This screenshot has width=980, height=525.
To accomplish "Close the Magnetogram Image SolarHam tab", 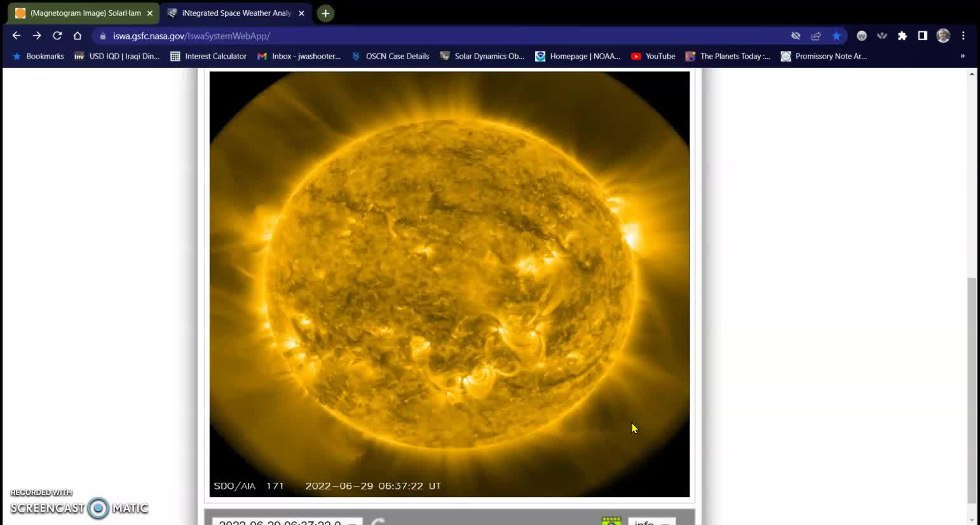I will tap(150, 13).
